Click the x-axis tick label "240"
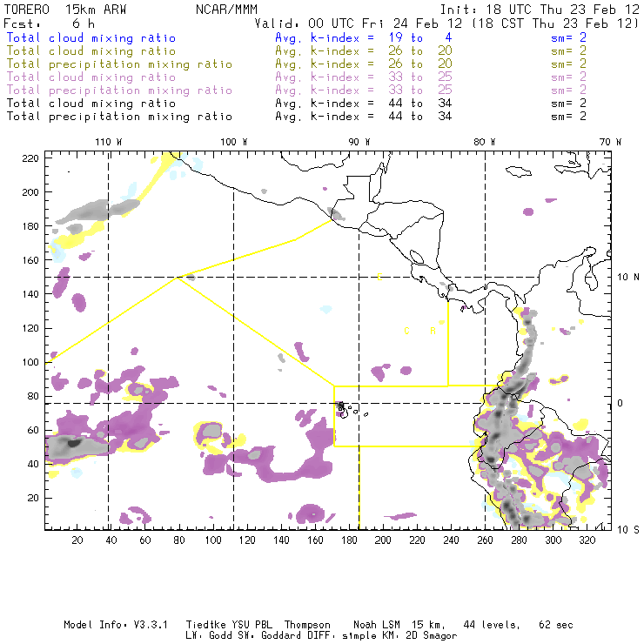The height and width of the screenshot is (644, 644). click(451, 540)
